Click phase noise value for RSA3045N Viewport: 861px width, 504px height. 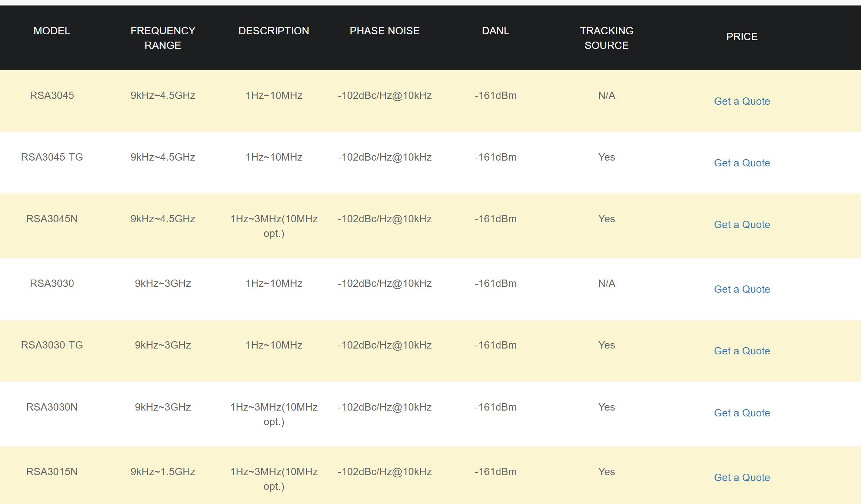[x=385, y=219]
